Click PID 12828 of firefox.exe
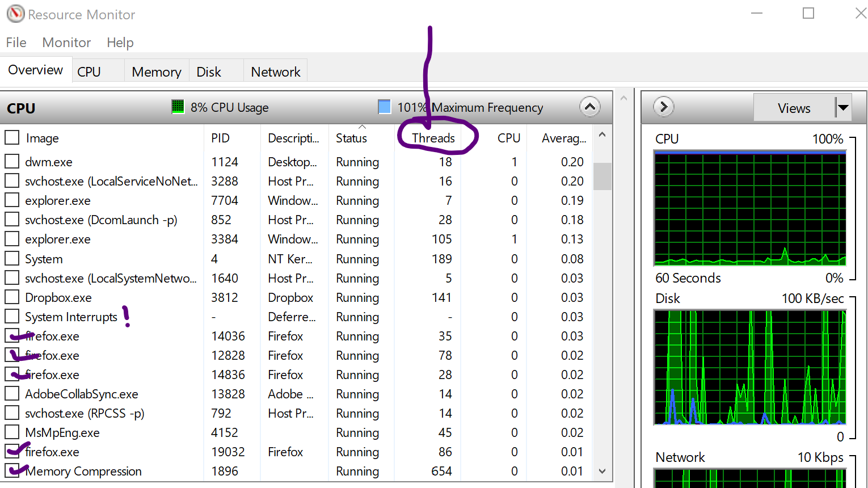This screenshot has width=868, height=488. coord(228,355)
